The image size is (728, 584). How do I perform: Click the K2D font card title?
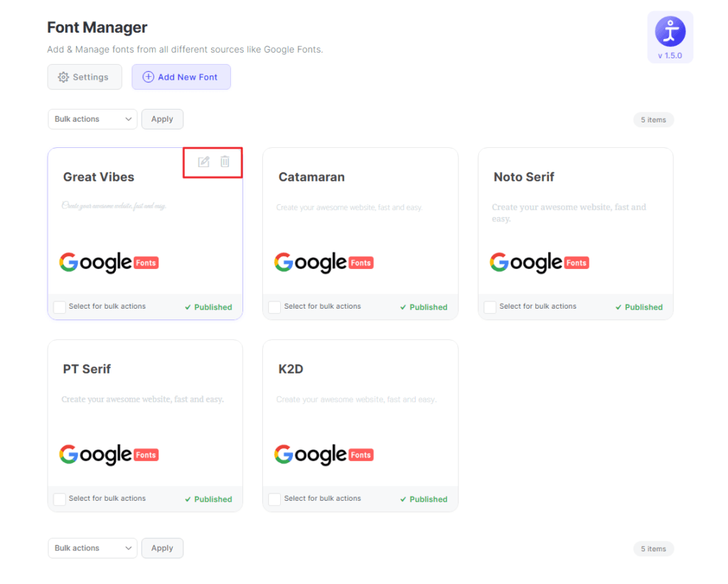(291, 369)
